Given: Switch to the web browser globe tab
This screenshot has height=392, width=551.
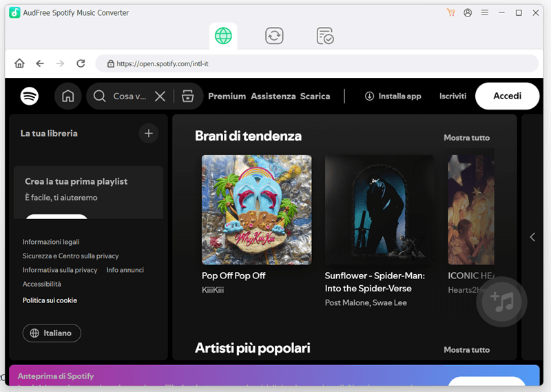Looking at the screenshot, I should [x=223, y=36].
